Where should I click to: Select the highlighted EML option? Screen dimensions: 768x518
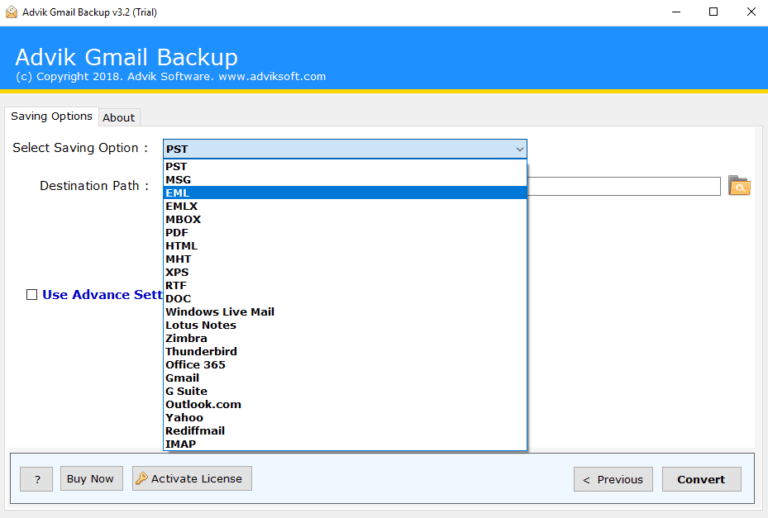(x=345, y=193)
